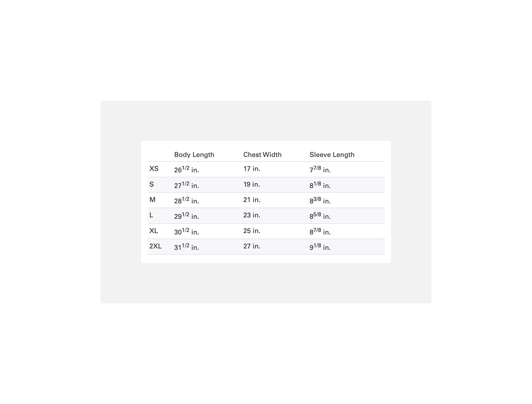Click the 19 in. chest width value
The image size is (532, 404).
pos(252,184)
